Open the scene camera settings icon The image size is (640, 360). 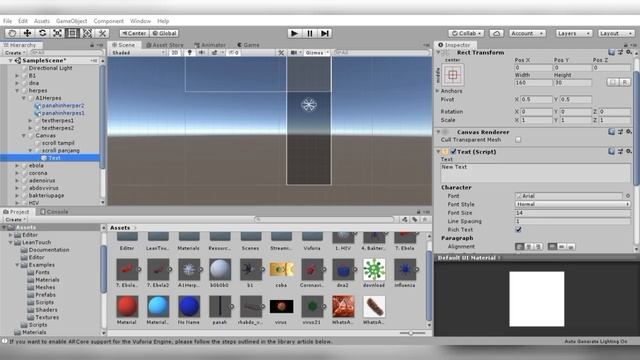tap(294, 53)
